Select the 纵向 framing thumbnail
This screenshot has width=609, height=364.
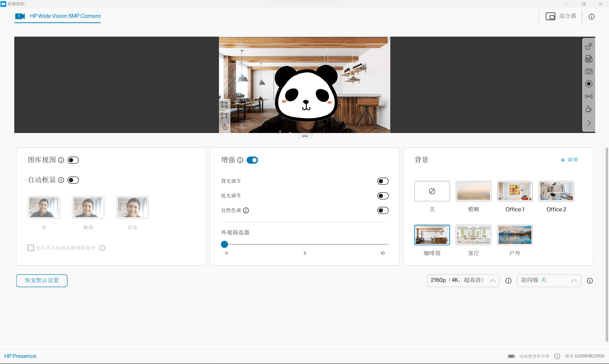click(88, 207)
